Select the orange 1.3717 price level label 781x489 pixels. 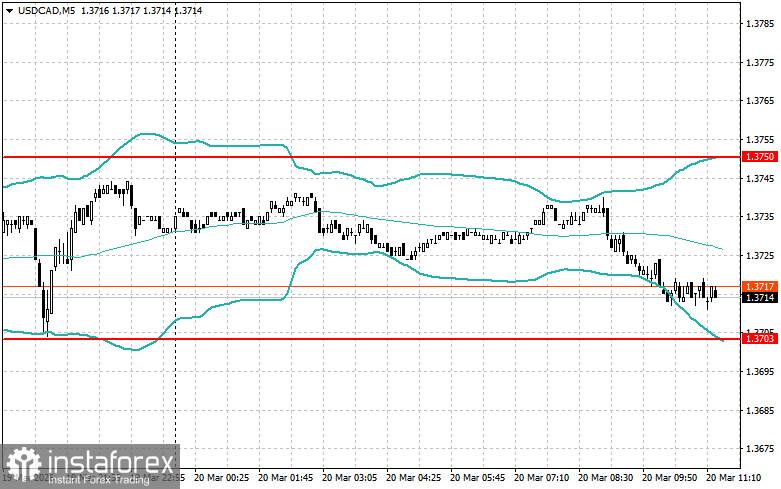click(x=760, y=287)
